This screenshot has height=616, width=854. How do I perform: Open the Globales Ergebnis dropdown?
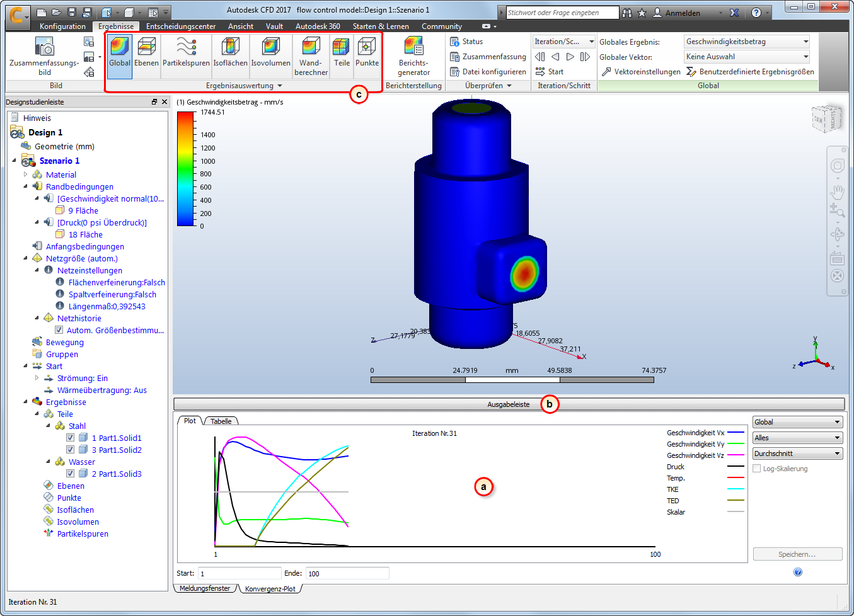(x=747, y=42)
